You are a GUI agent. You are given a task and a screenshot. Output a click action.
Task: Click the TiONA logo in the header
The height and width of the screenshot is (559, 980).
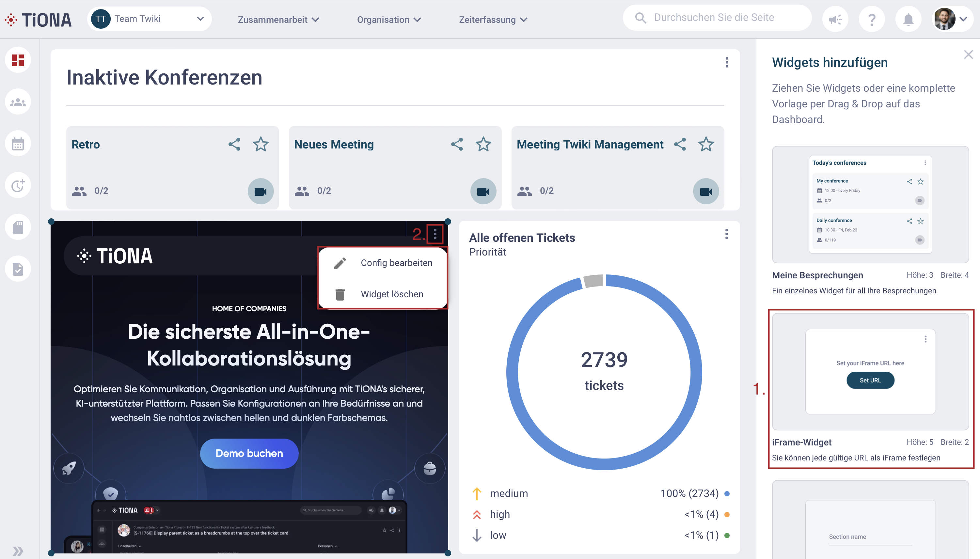[x=39, y=20]
